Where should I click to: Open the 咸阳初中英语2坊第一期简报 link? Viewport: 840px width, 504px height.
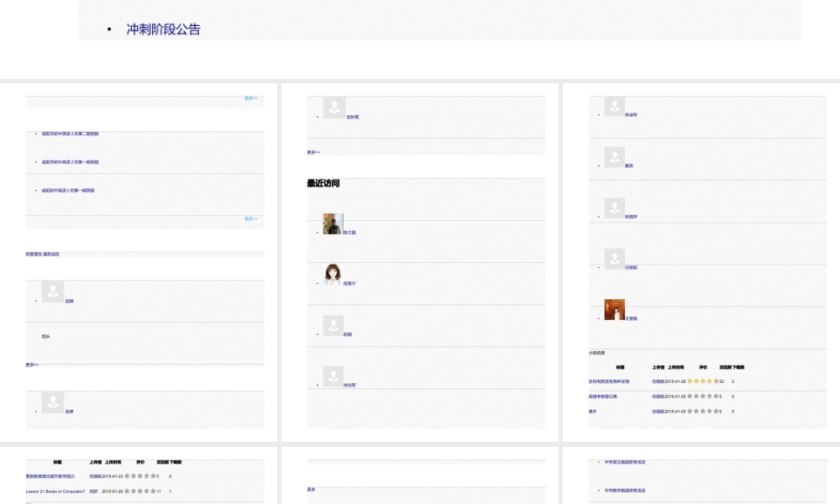[68, 191]
